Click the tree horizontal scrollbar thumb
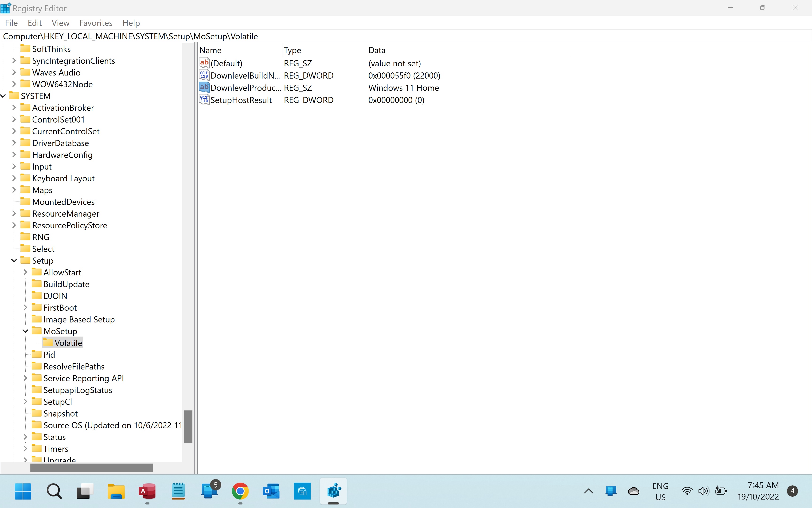Screen dimensions: 812x508 pyautogui.click(x=92, y=467)
